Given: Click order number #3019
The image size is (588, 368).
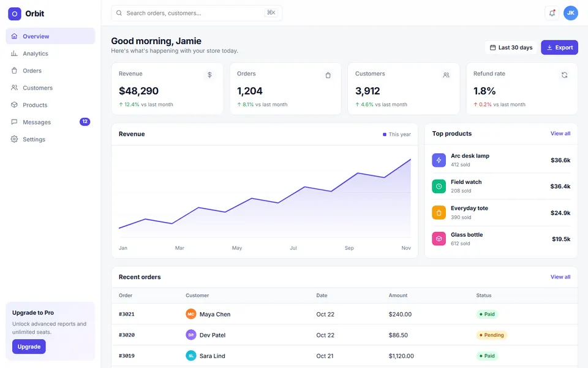Looking at the screenshot, I should pyautogui.click(x=127, y=356).
